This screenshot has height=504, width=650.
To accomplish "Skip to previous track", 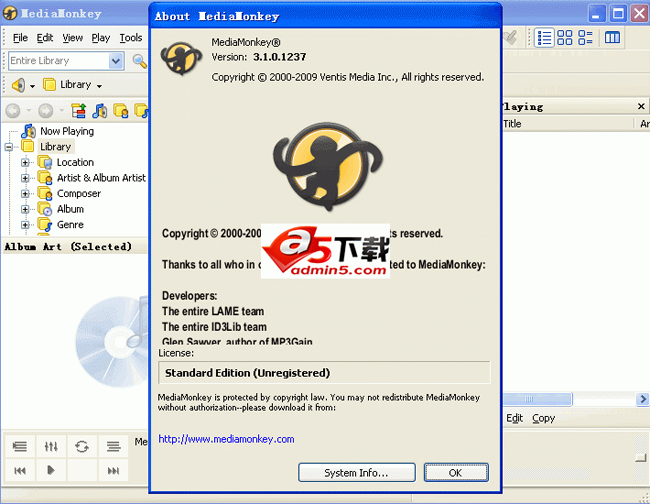I will pyautogui.click(x=19, y=470).
